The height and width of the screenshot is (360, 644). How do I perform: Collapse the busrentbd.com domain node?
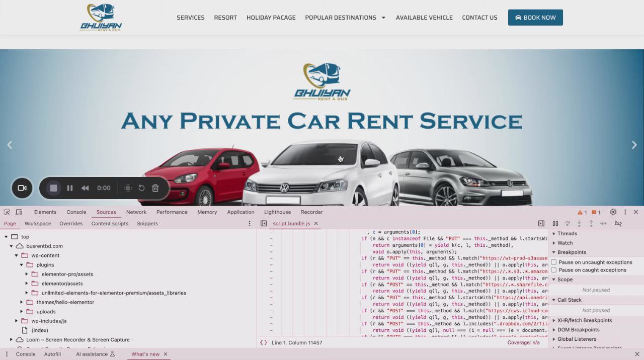click(11, 246)
